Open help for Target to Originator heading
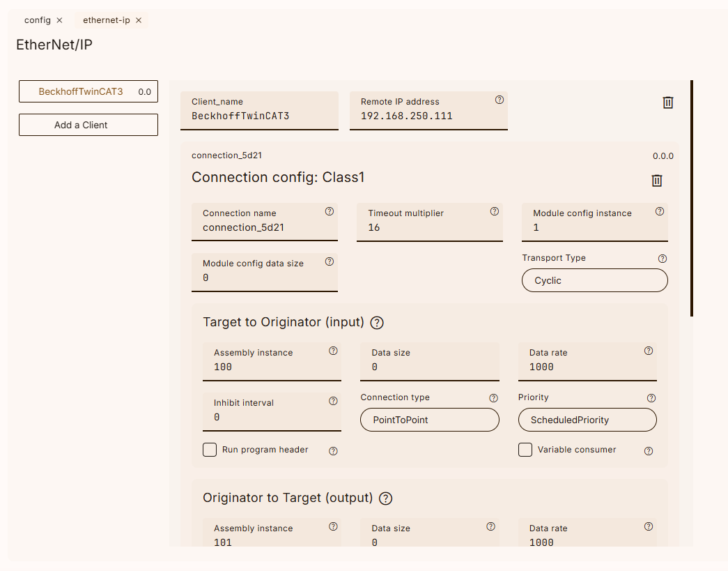The image size is (728, 571). 377,323
